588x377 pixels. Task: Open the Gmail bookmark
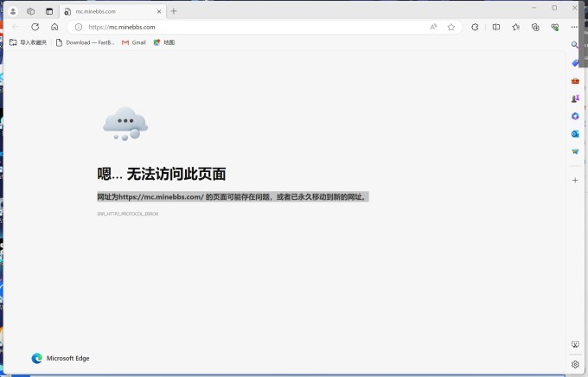point(134,42)
